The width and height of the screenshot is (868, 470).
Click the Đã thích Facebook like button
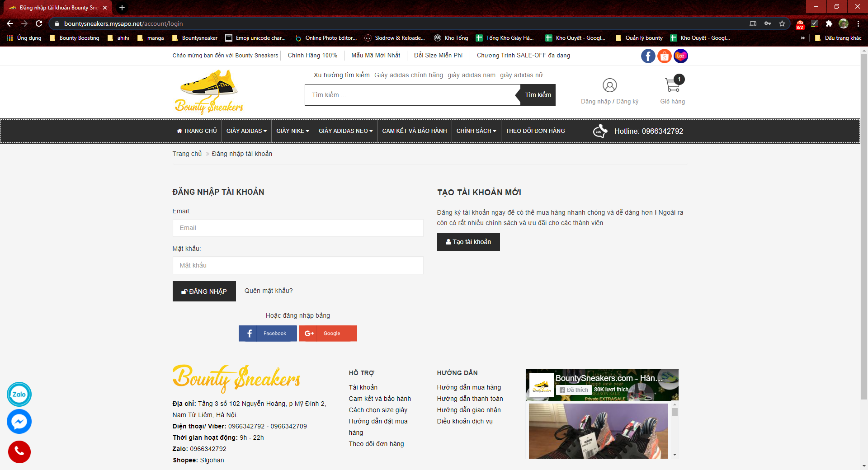pyautogui.click(x=574, y=390)
